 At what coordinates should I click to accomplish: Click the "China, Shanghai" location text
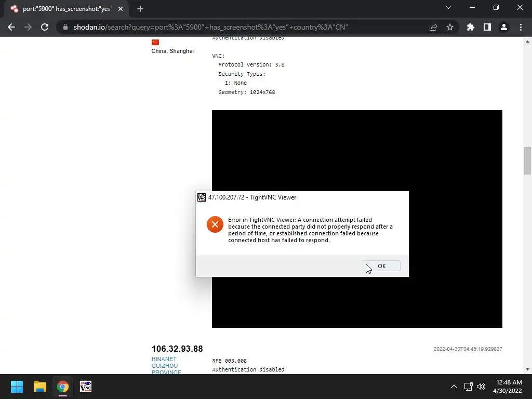(172, 51)
